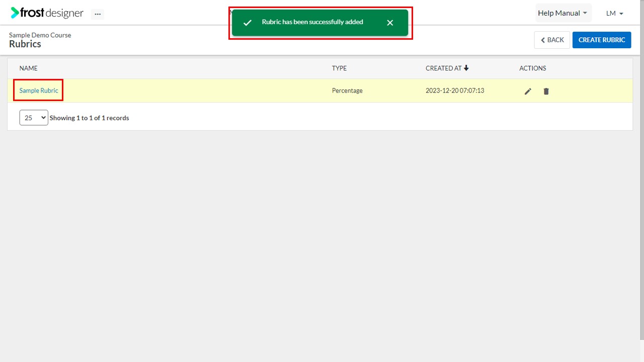
Task: Click the vertical scrollbar on the right edge
Action: point(641,171)
